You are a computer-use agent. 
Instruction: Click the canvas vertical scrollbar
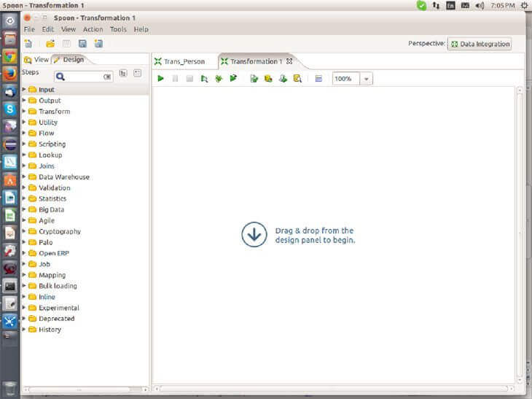520,235
